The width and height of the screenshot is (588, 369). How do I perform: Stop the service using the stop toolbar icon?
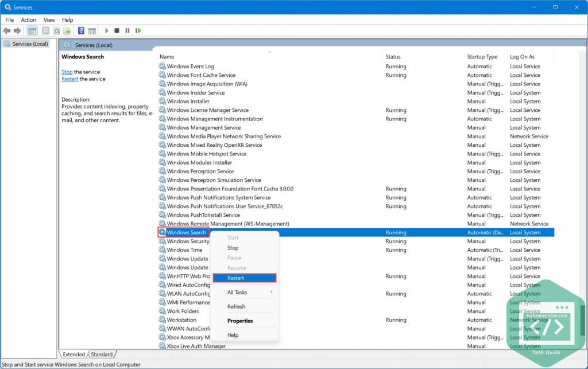coord(115,30)
